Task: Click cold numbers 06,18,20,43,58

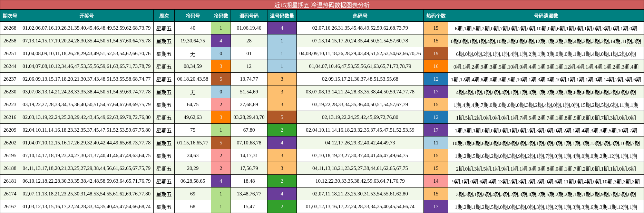Action: [193, 79]
